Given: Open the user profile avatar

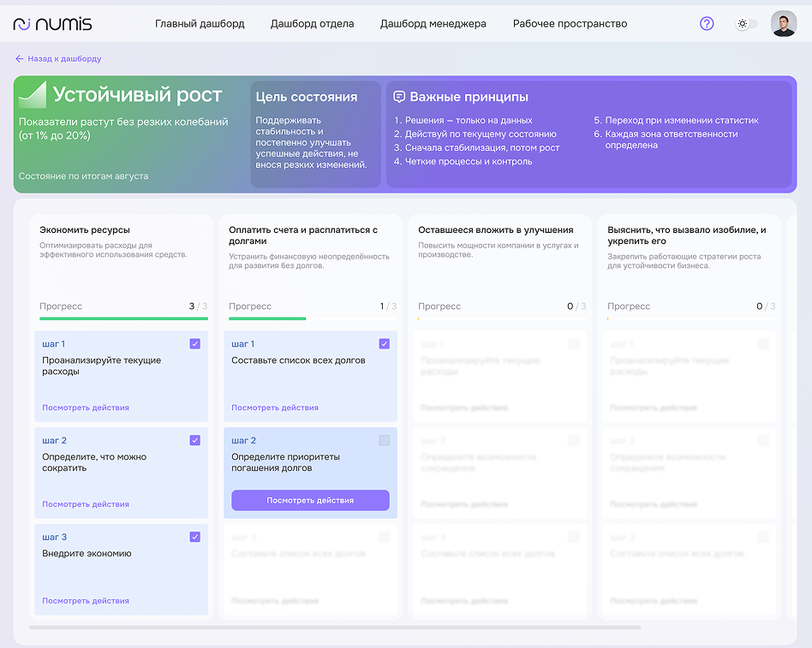Looking at the screenshot, I should pyautogui.click(x=783, y=24).
